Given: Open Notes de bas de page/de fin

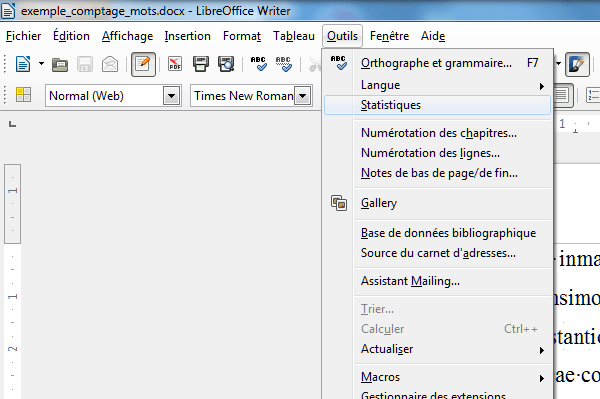Looking at the screenshot, I should 437,173.
